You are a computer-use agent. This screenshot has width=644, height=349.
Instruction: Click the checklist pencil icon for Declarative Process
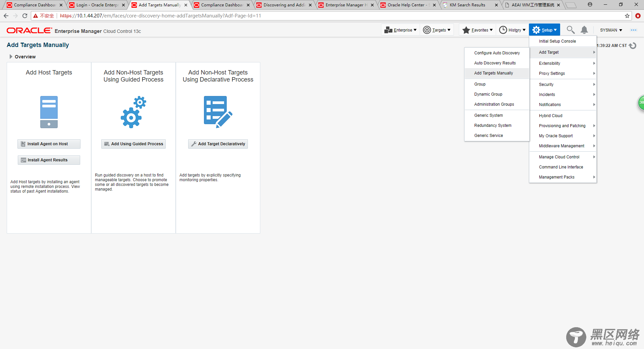click(x=218, y=112)
